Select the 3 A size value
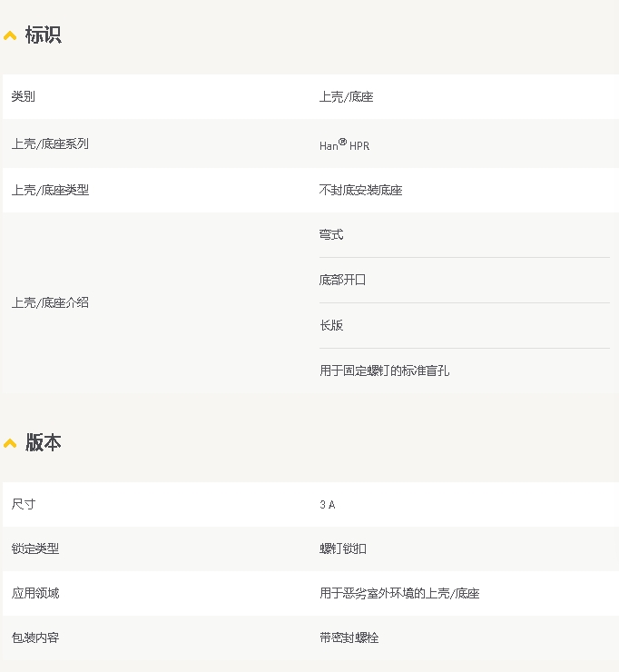Screen dimensions: 619x672 click(x=328, y=504)
